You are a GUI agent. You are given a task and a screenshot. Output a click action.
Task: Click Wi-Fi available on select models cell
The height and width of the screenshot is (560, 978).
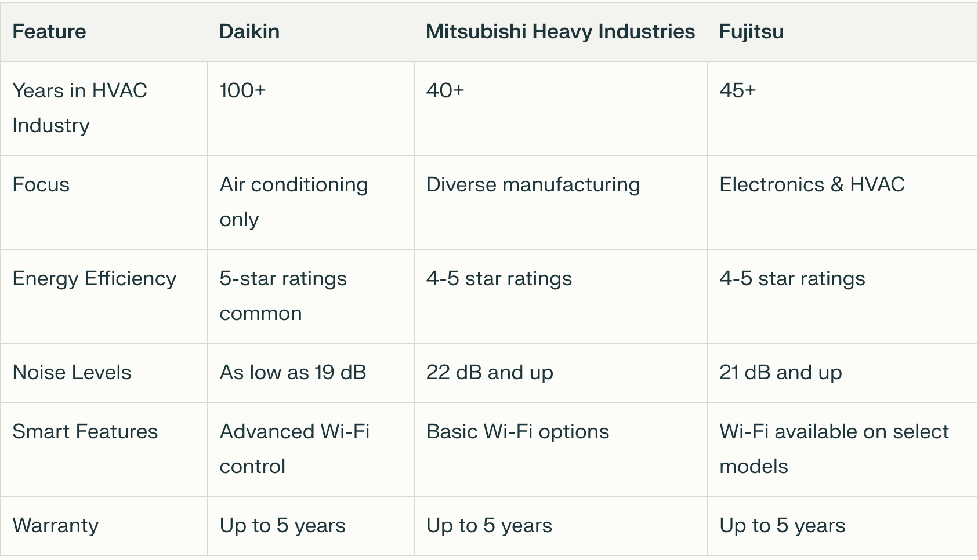point(834,449)
